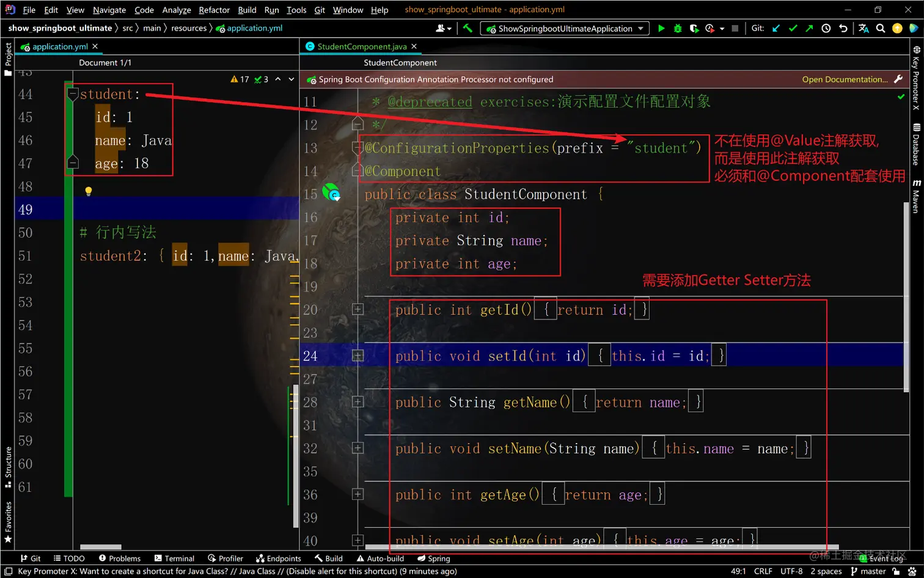This screenshot has width=924, height=578.
Task: Toggle the Database tool window
Action: tap(916, 144)
